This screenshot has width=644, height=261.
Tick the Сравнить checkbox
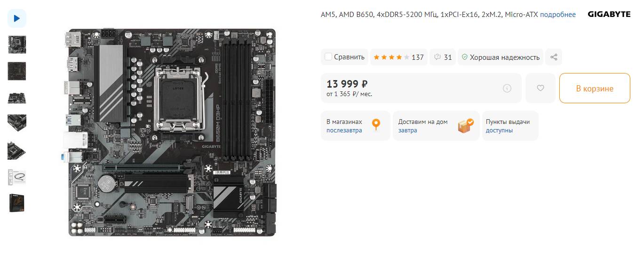[x=328, y=57]
